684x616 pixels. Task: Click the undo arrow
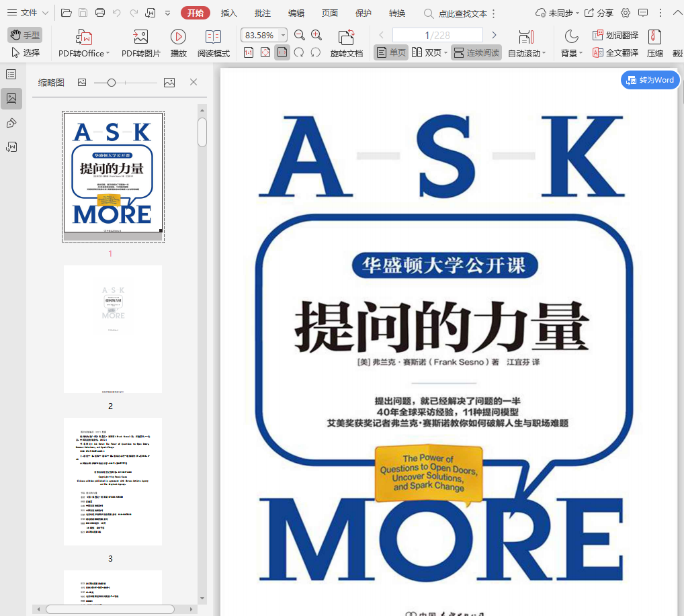116,13
